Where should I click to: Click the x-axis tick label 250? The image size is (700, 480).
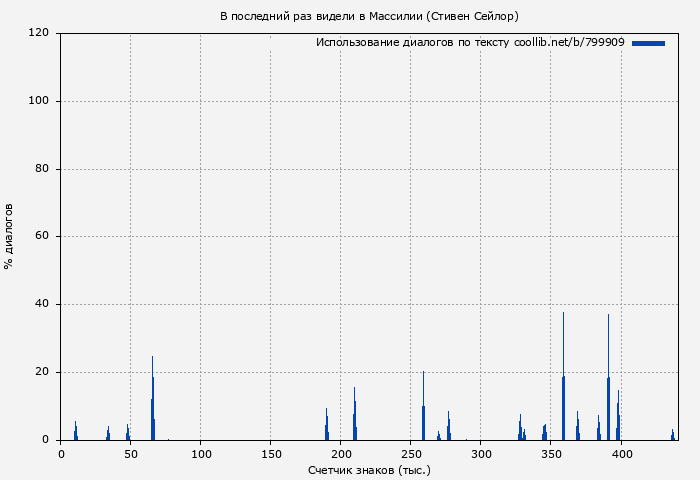[x=411, y=454]
